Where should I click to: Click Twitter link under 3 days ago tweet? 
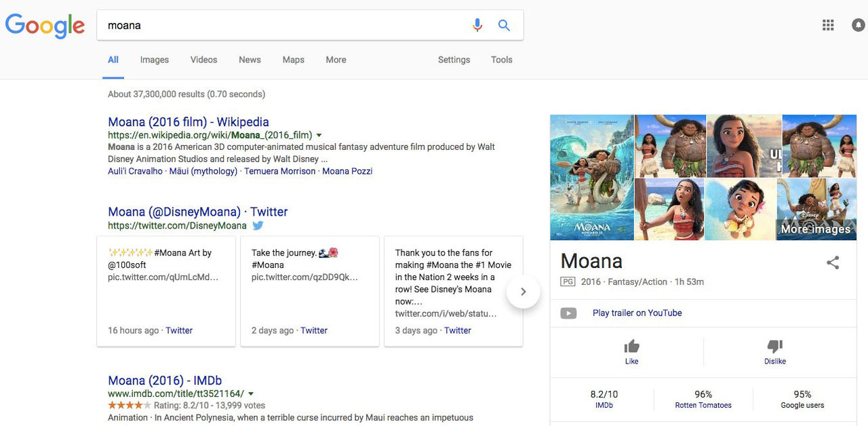pos(458,330)
